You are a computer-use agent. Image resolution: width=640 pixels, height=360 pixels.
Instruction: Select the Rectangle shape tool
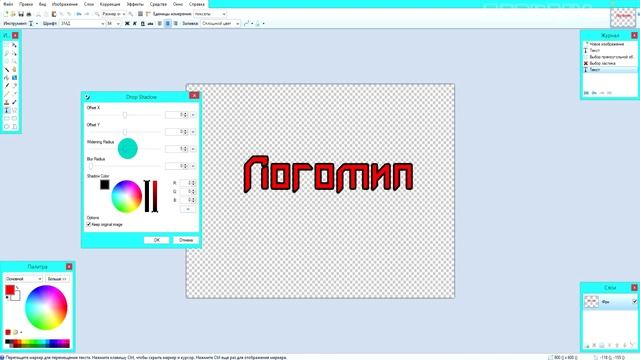coord(7,118)
